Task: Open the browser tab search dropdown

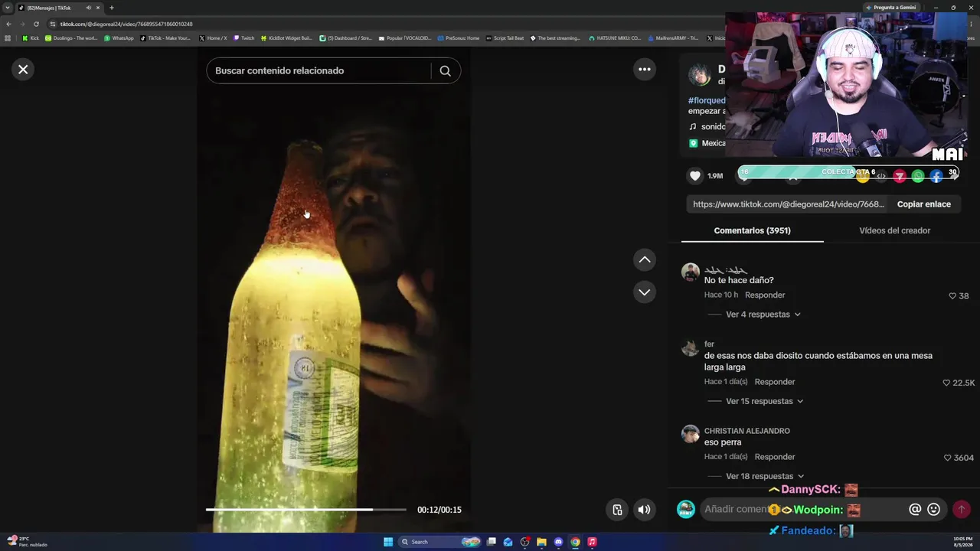Action: tap(8, 8)
